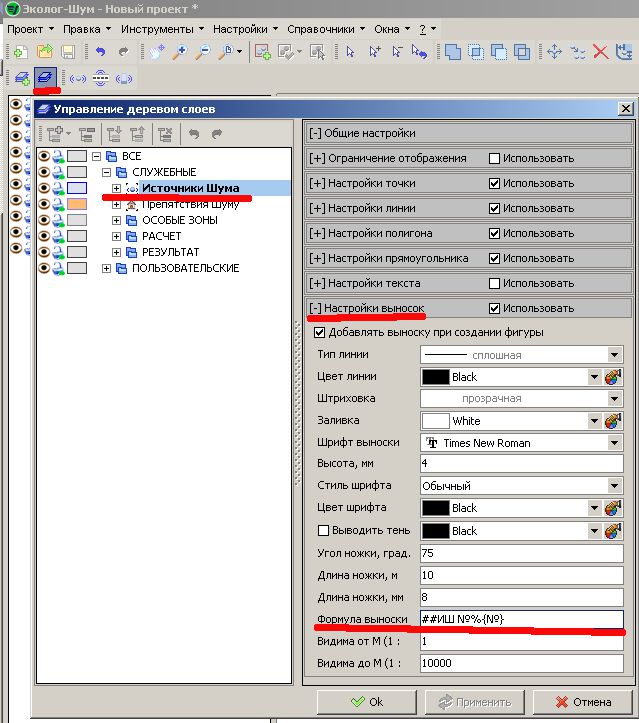Click the undo arrow in main toolbar
Screen dimensions: 639x723
(100, 51)
